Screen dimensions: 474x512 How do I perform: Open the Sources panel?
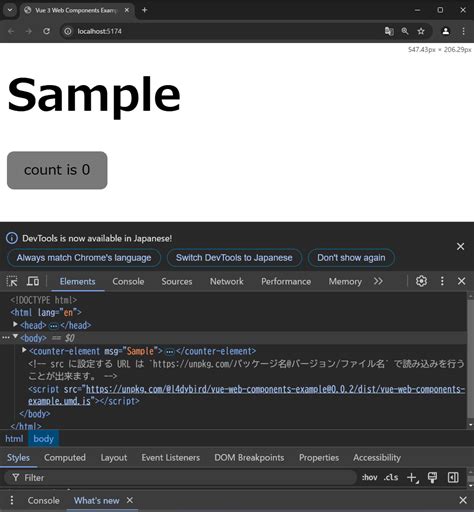[177, 282]
